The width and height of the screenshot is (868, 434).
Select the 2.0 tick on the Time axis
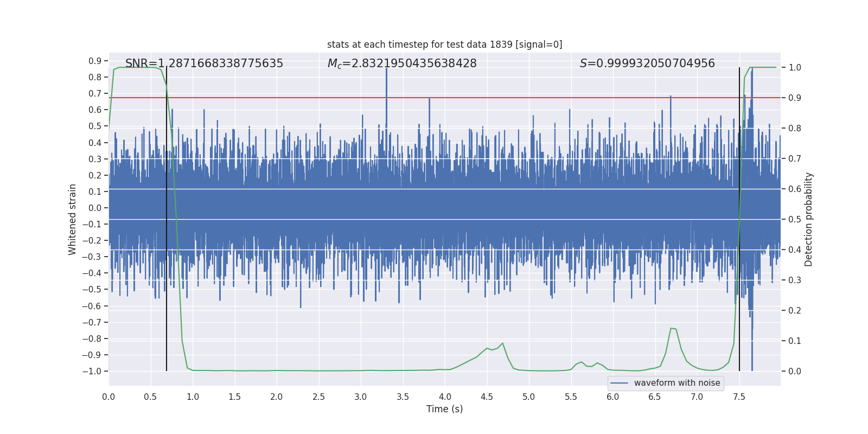277,397
